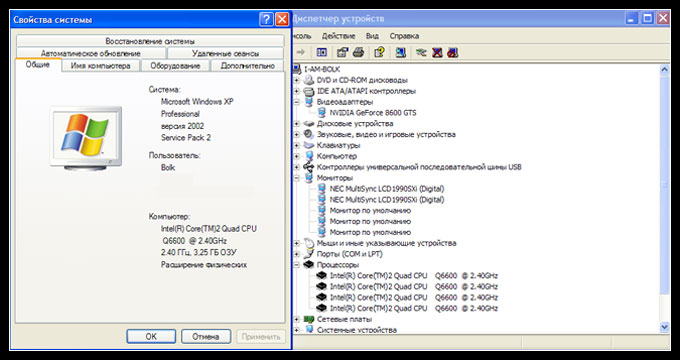Click the Print icon in Device Manager toolbar
Image resolution: width=680 pixels, height=360 pixels.
pos(358,52)
